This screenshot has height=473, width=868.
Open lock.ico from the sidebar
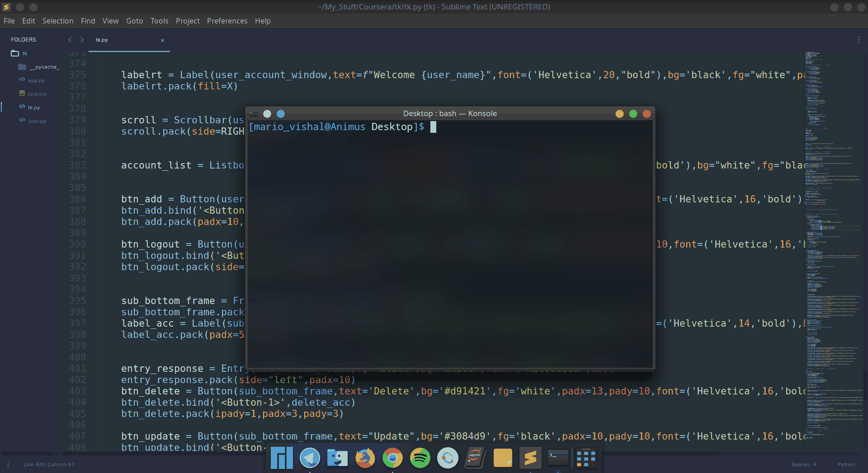[x=37, y=94]
